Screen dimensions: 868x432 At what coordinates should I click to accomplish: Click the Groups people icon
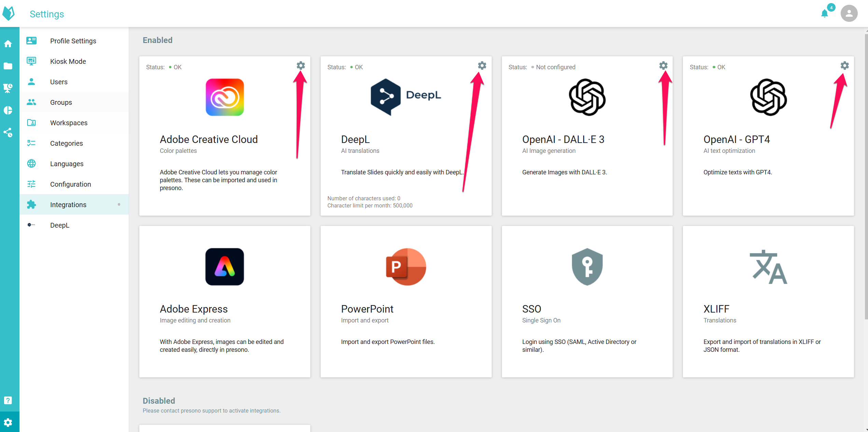tap(31, 102)
